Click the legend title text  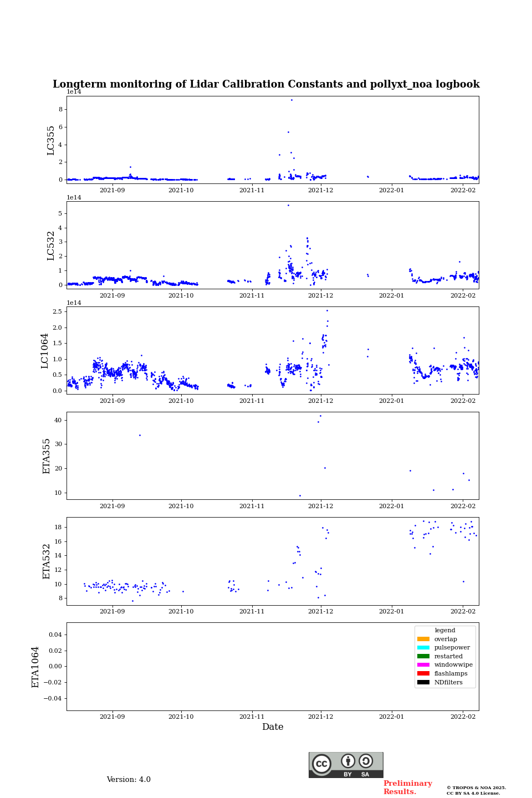445,630
